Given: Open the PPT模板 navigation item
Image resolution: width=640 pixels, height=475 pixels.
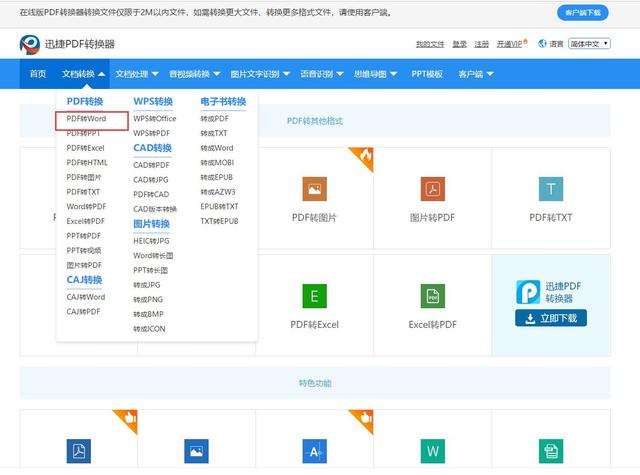Looking at the screenshot, I should (427, 74).
